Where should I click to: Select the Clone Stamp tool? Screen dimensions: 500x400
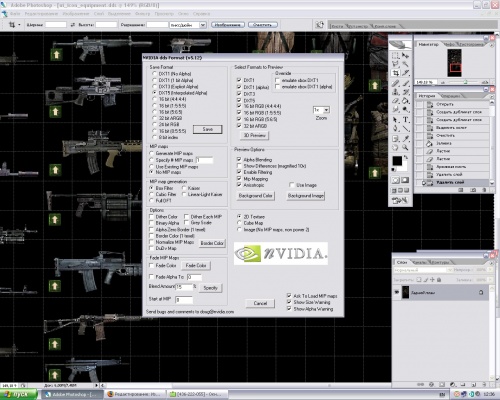(x=396, y=92)
